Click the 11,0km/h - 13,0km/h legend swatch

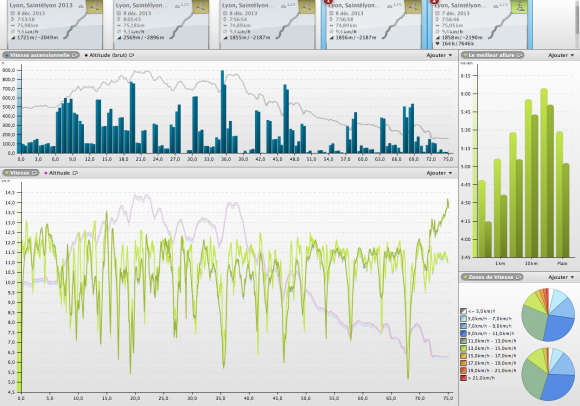(463, 341)
